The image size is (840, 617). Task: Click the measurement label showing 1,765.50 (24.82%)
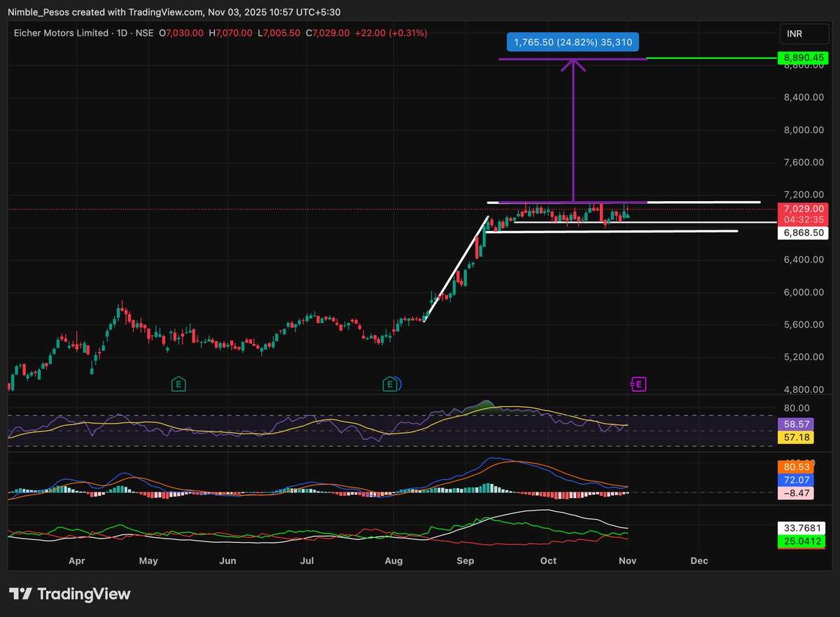(573, 42)
